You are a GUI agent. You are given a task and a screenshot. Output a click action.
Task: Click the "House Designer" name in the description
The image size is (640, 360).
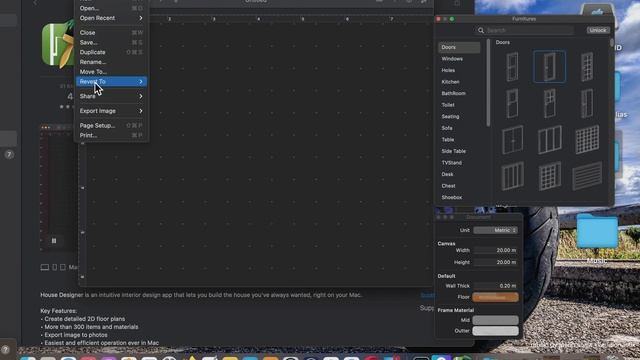click(62, 295)
